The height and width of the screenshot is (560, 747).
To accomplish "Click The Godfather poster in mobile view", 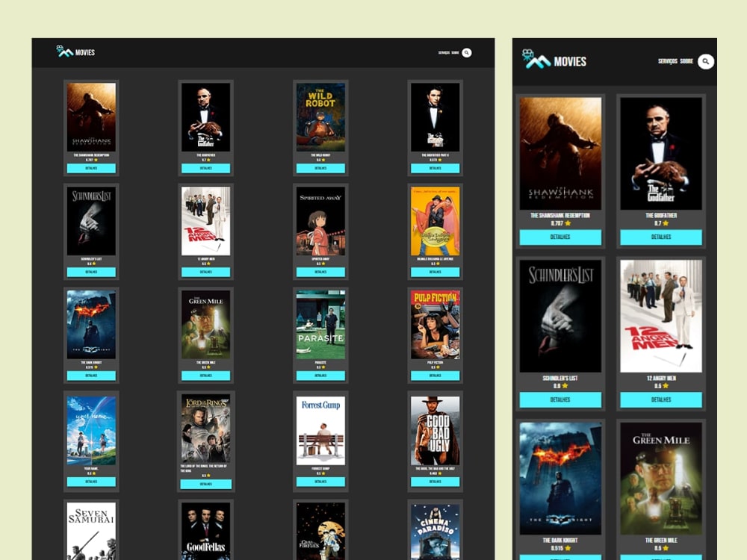I will coord(661,153).
